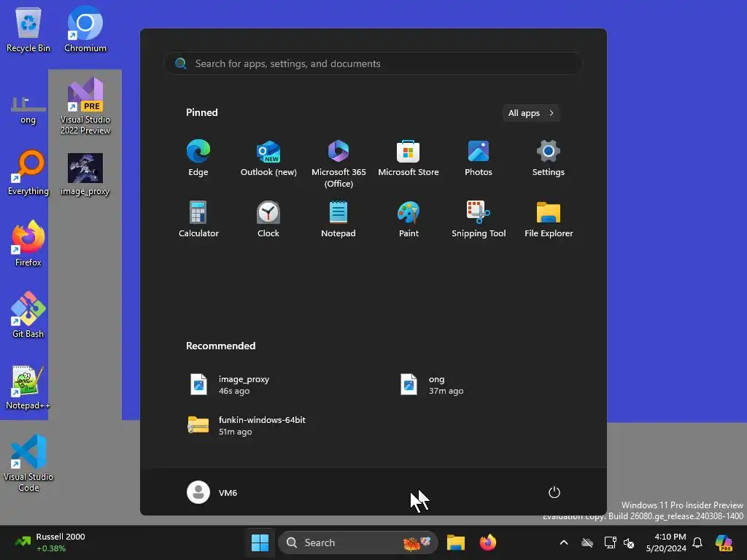This screenshot has height=560, width=747.
Task: Select the Recycle Bin desktop icon
Action: click(x=28, y=29)
